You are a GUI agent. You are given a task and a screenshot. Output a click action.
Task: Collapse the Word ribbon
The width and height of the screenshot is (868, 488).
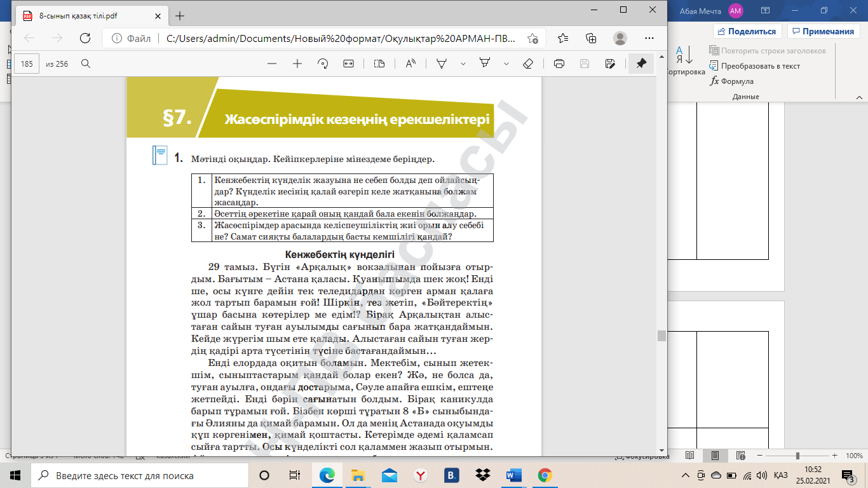click(858, 97)
